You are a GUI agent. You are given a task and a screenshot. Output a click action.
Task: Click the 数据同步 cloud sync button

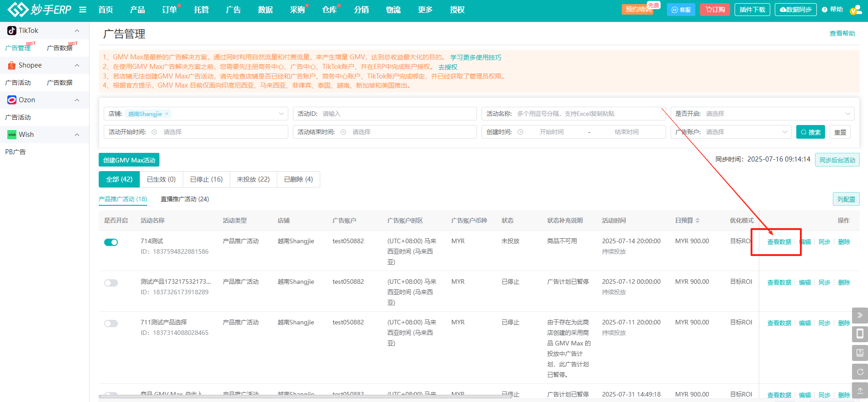click(x=796, y=10)
